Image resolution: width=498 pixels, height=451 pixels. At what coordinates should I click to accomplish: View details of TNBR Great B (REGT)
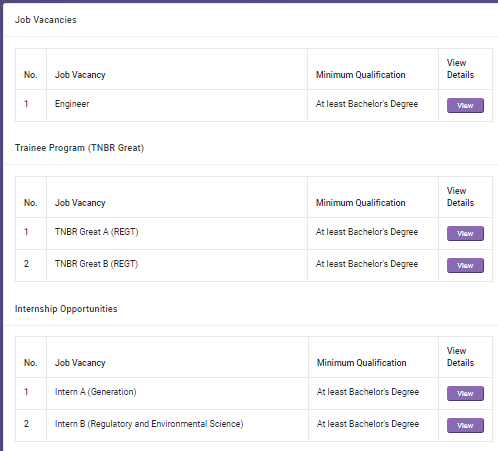tap(465, 265)
